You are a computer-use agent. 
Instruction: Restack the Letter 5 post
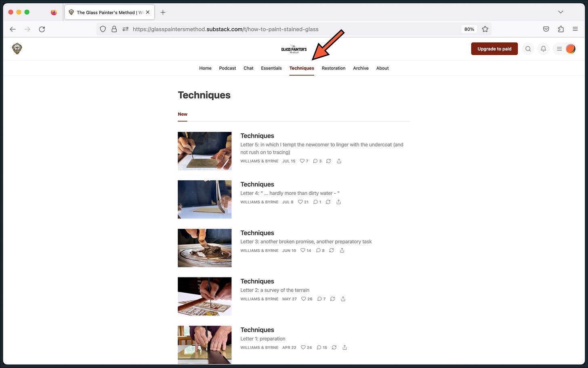(x=329, y=161)
